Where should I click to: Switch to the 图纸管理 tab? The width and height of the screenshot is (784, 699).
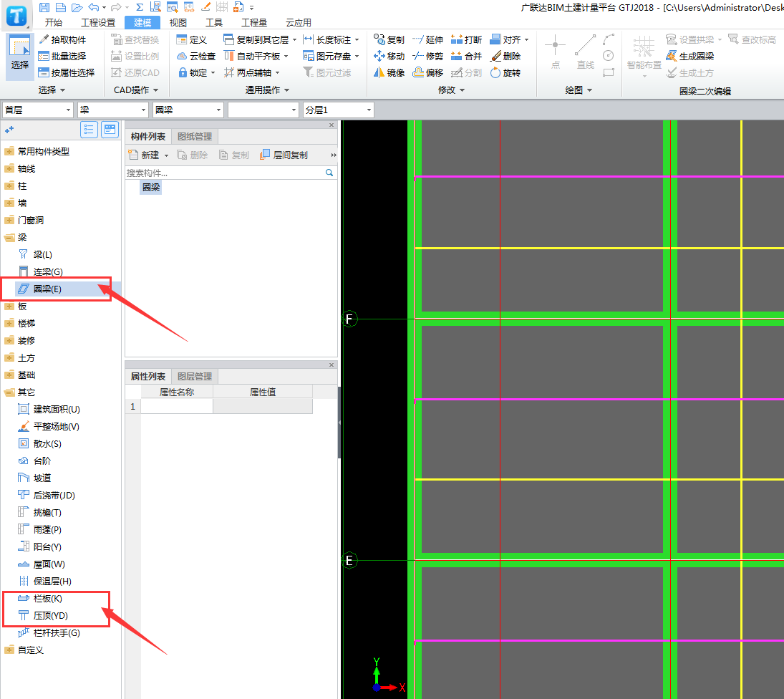pos(195,137)
